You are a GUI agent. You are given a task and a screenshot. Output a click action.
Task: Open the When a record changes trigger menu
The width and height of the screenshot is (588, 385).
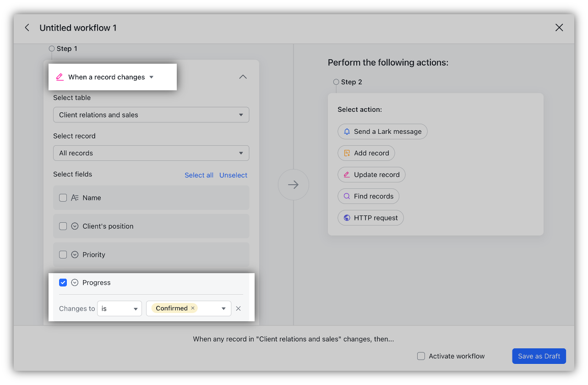pos(151,77)
